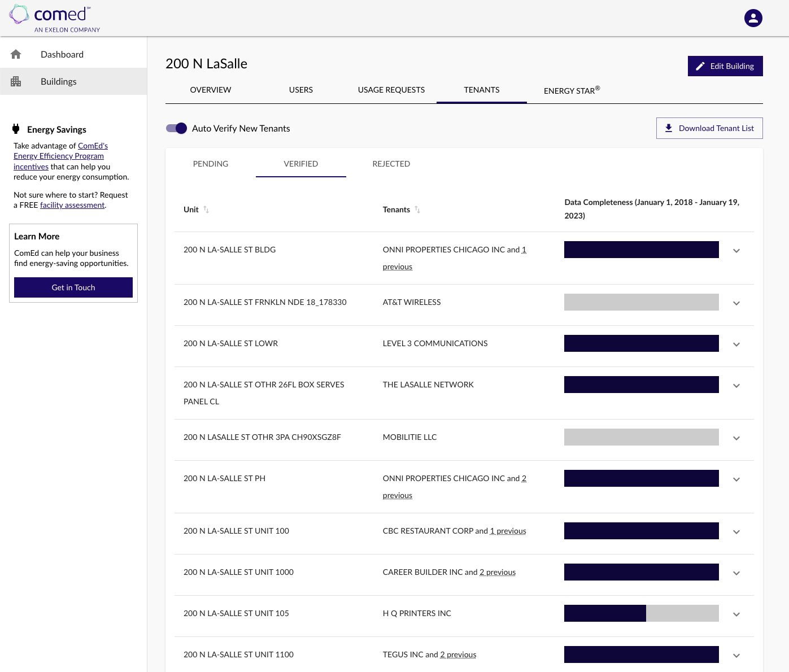Select the TENANTS tab
Viewport: 789px width, 672px height.
[482, 90]
